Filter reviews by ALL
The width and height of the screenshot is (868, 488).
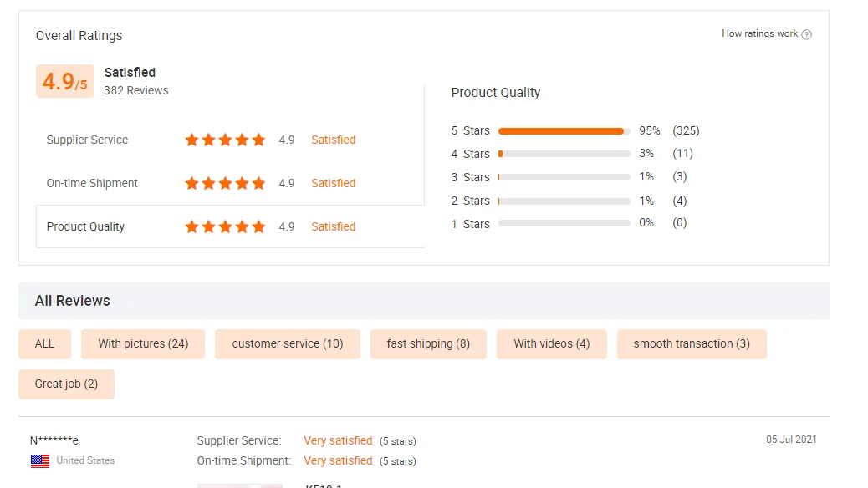pos(45,343)
